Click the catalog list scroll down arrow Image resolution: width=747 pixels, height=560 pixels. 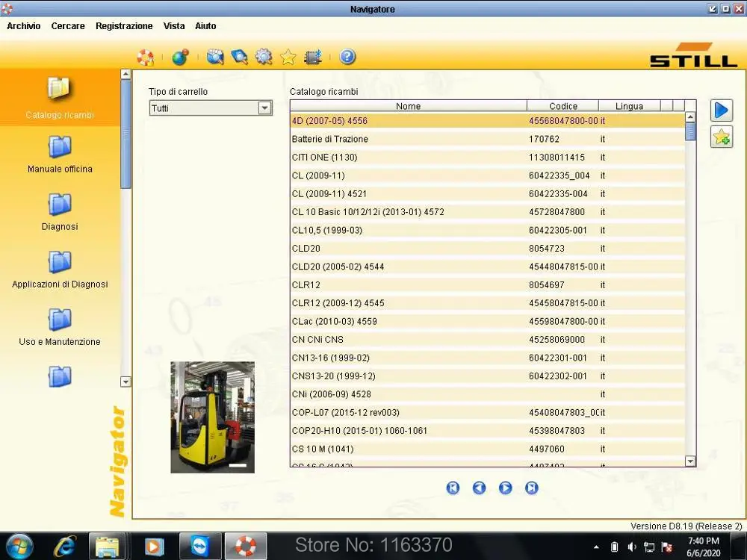pyautogui.click(x=690, y=461)
